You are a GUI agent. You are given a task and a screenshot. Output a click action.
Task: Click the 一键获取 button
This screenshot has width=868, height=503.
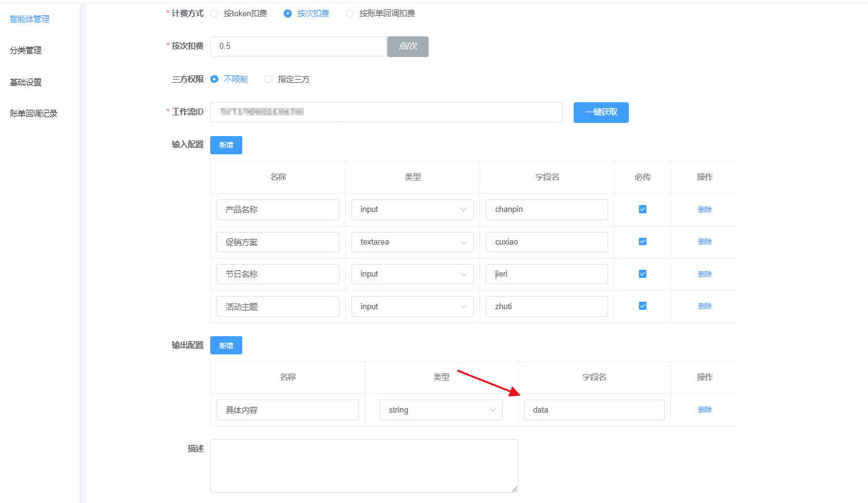pyautogui.click(x=601, y=112)
